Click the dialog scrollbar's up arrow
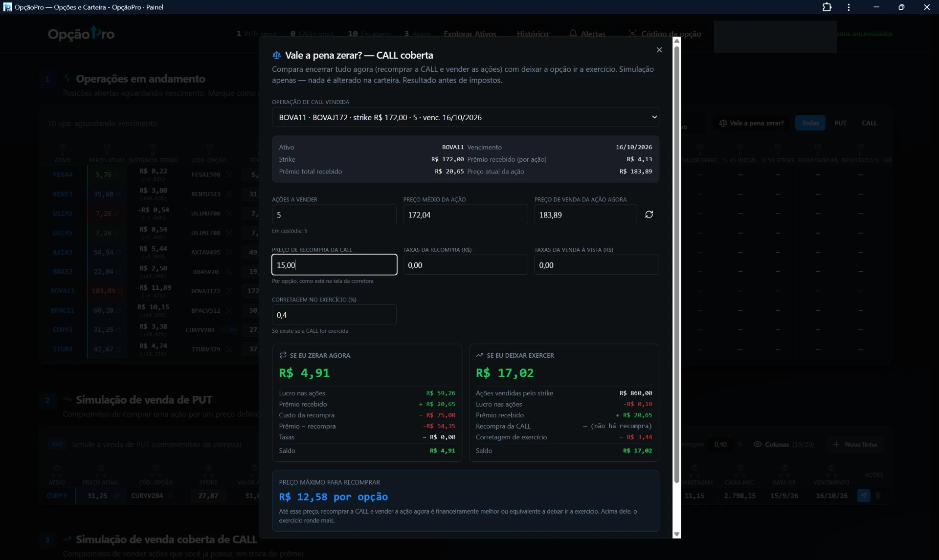The width and height of the screenshot is (939, 560). (677, 41)
